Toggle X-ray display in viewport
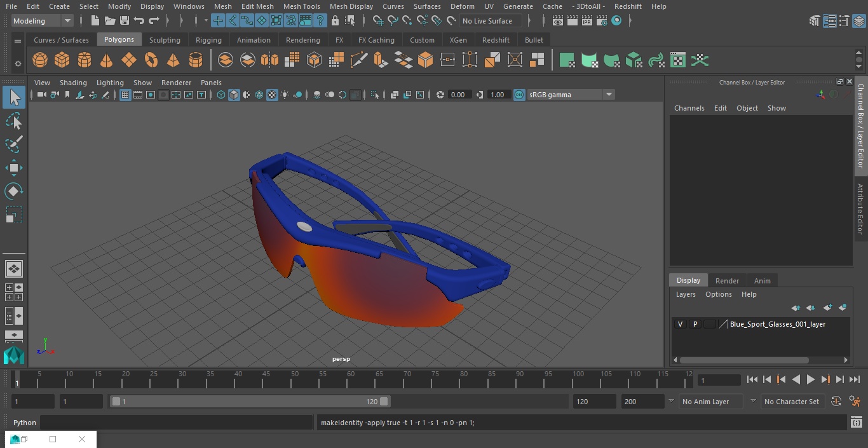Screen dimensions: 868x448 (394, 95)
